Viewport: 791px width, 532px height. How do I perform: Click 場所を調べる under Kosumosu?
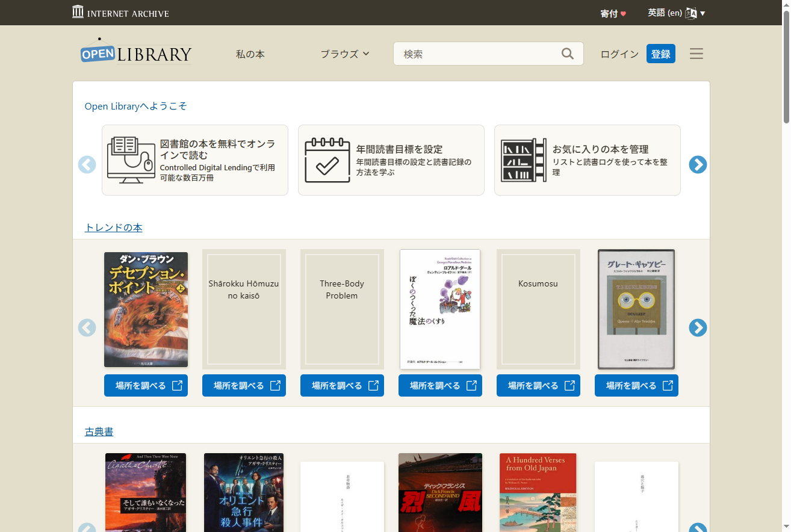pyautogui.click(x=538, y=386)
